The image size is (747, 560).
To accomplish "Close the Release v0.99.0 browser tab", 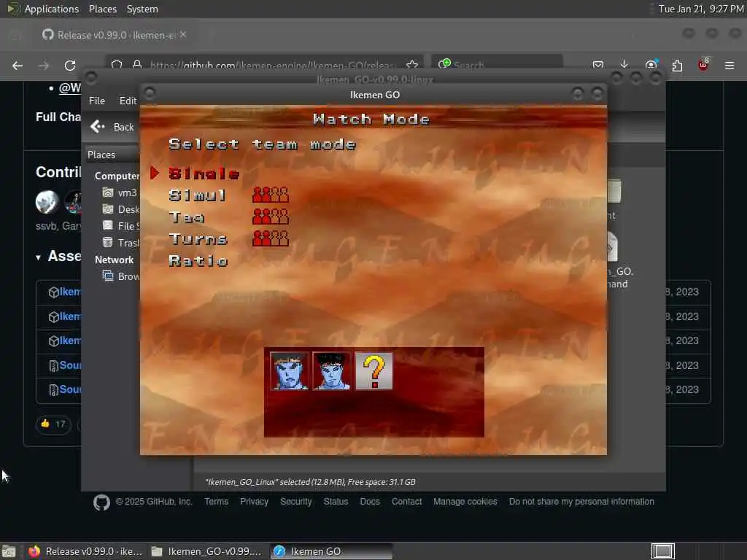I will (x=183, y=35).
